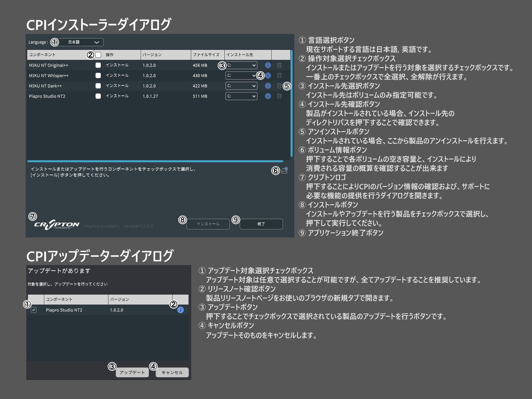Click trash icon for MIKU NT Whisper++

coord(279,75)
